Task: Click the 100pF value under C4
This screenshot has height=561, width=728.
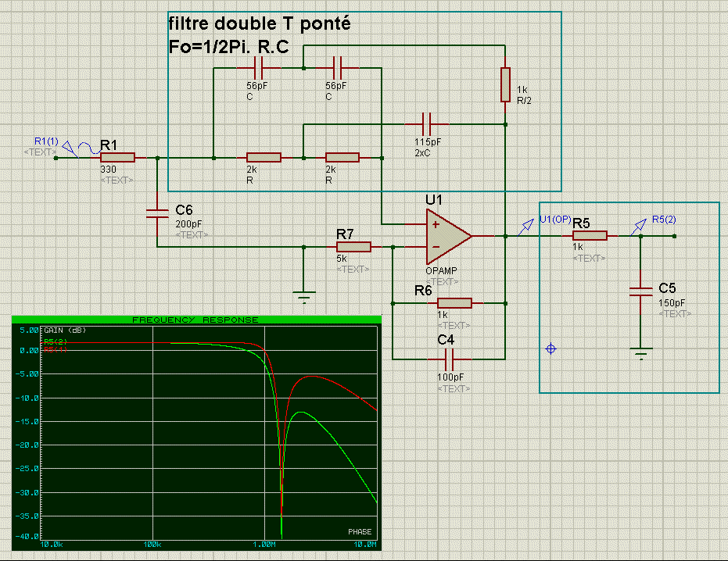Action: (450, 377)
